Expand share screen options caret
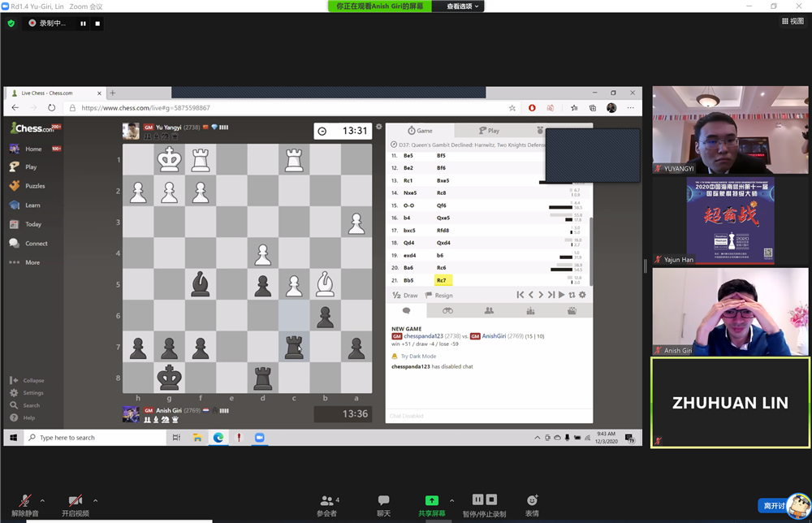 tap(451, 501)
